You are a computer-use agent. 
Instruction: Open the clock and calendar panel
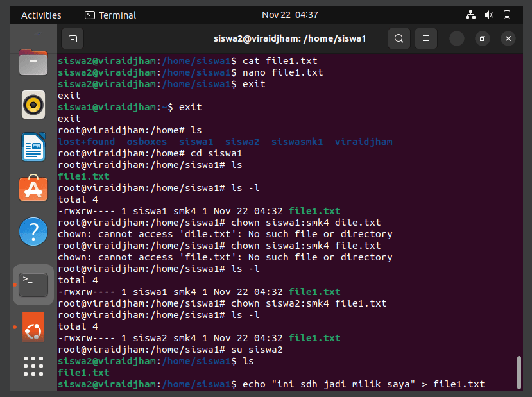click(290, 15)
